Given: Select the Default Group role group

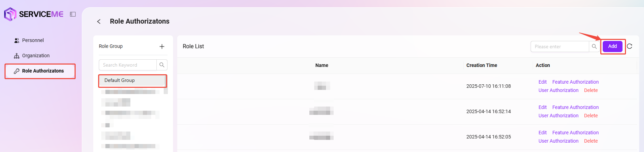Looking at the screenshot, I should (132, 81).
